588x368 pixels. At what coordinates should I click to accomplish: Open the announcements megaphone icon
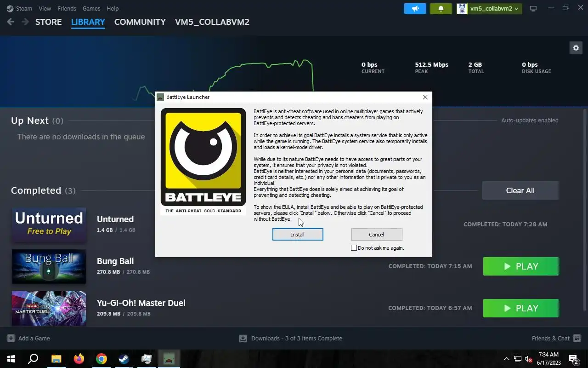pyautogui.click(x=415, y=8)
